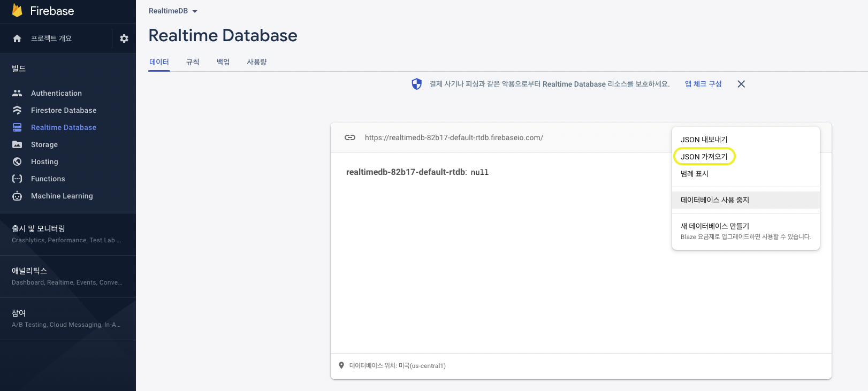Click the Firebase wordmark text
Viewport: 868px width, 391px height.
(x=52, y=11)
